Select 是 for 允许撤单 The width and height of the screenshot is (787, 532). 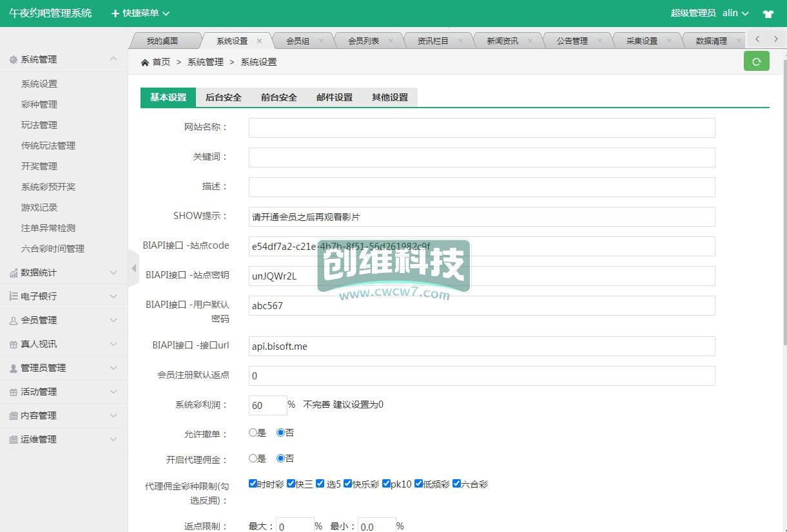253,433
